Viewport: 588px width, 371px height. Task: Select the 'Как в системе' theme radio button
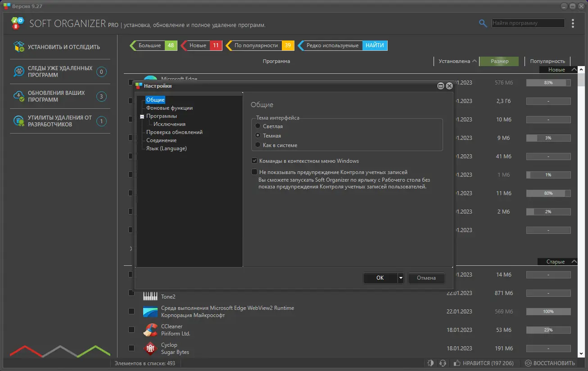(x=258, y=145)
